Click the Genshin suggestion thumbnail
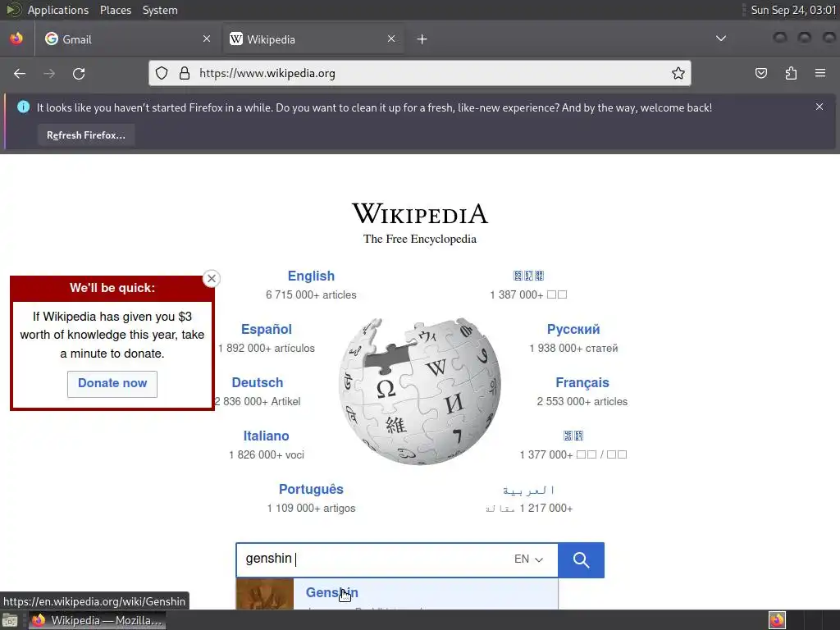This screenshot has width=840, height=630. coord(265,594)
